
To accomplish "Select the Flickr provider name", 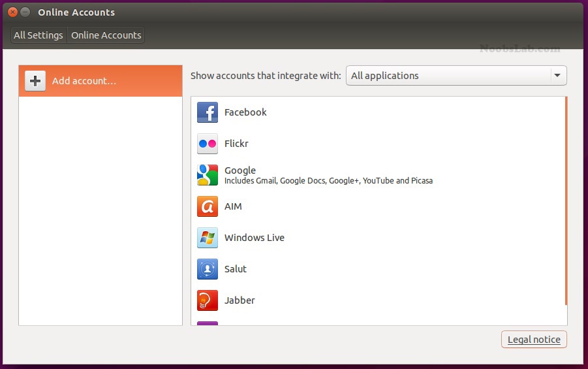I will pos(236,144).
